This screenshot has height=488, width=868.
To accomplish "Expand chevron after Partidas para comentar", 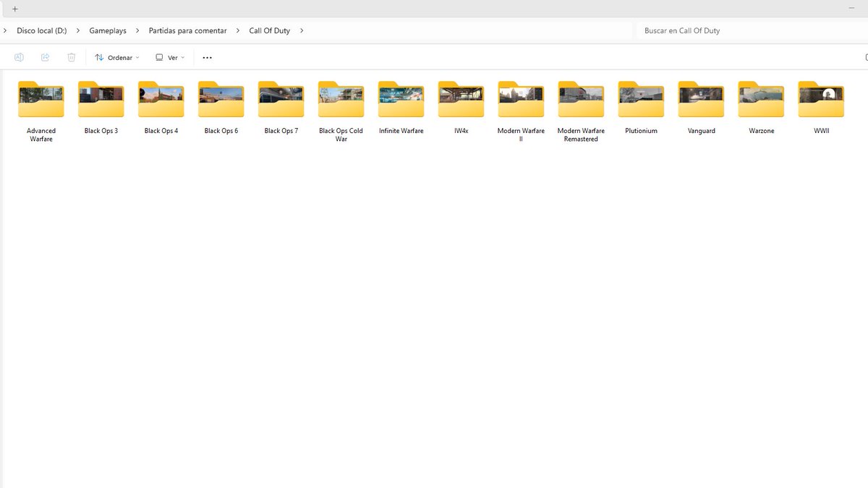I will tap(238, 30).
